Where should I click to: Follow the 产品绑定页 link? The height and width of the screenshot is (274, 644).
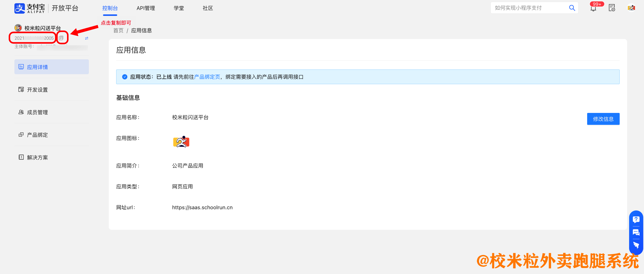207,77
